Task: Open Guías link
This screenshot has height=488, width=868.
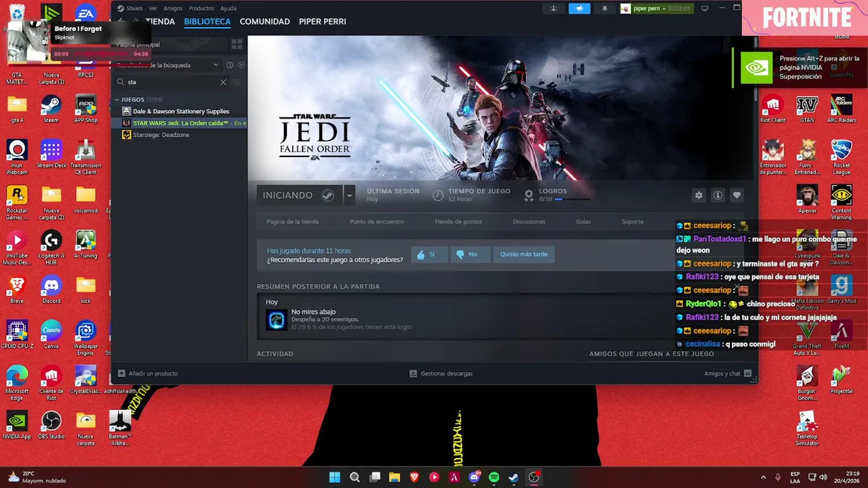Action: (583, 222)
